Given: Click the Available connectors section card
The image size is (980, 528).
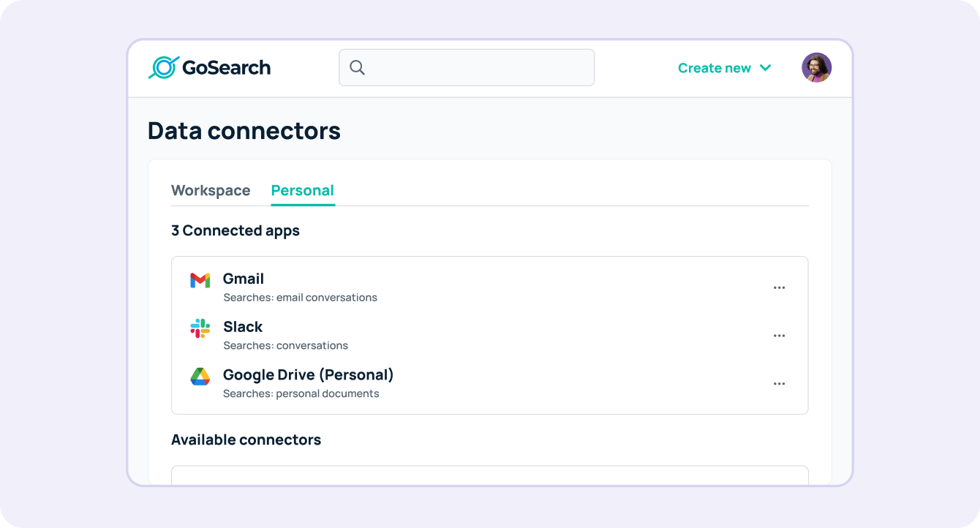Looking at the screenshot, I should 490,475.
